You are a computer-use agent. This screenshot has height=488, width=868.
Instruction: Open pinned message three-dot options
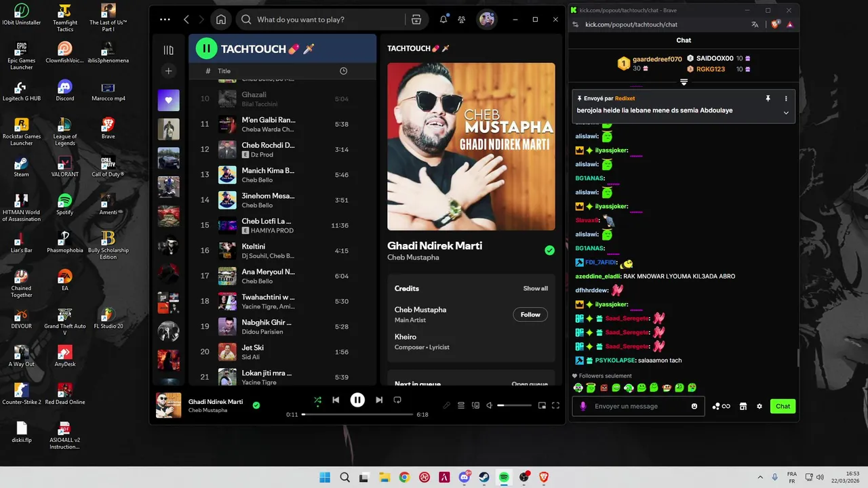[x=786, y=98]
